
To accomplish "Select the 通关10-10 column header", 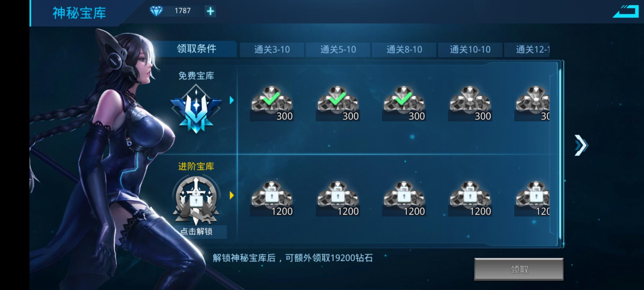I will (x=470, y=50).
